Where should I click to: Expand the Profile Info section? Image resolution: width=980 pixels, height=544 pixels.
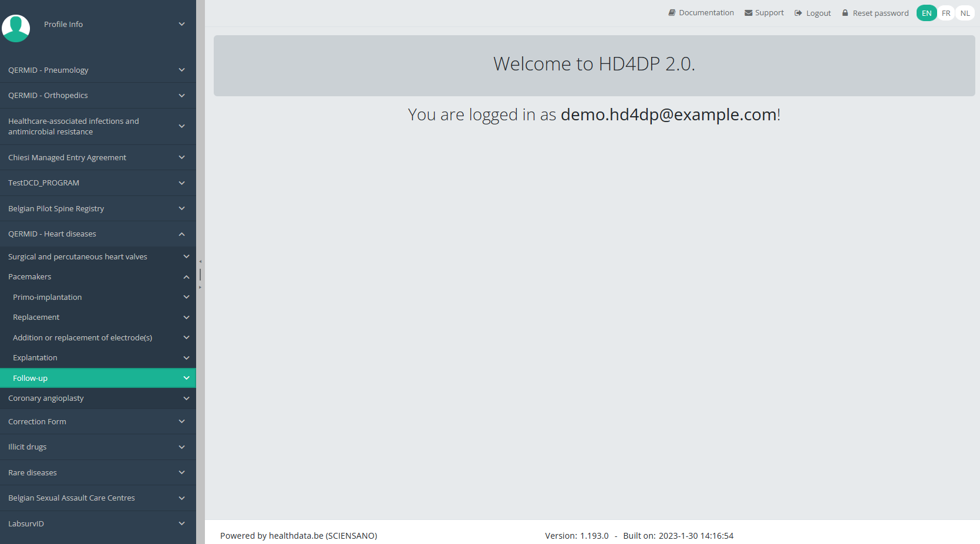pyautogui.click(x=181, y=24)
